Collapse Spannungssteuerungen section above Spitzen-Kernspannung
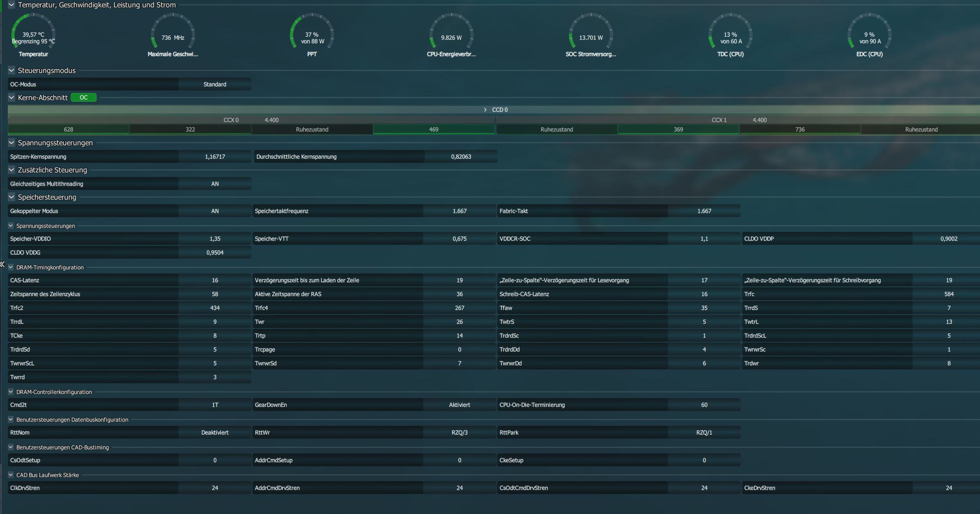This screenshot has width=980, height=514. 11,143
